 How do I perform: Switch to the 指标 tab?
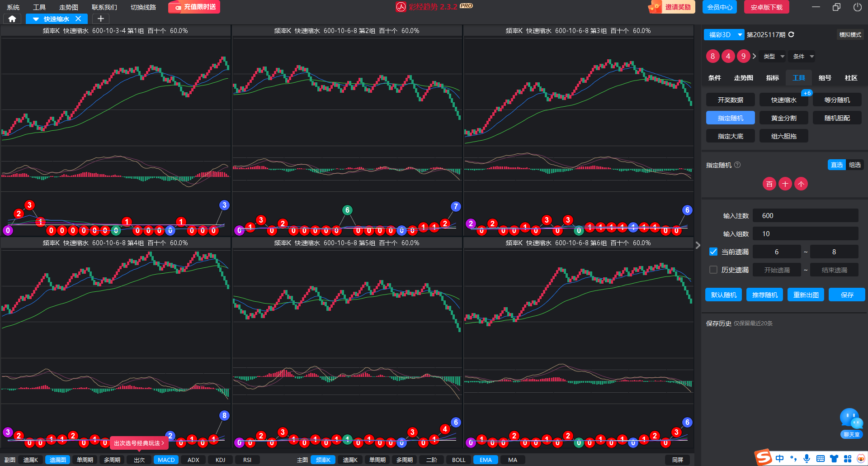[x=772, y=78]
